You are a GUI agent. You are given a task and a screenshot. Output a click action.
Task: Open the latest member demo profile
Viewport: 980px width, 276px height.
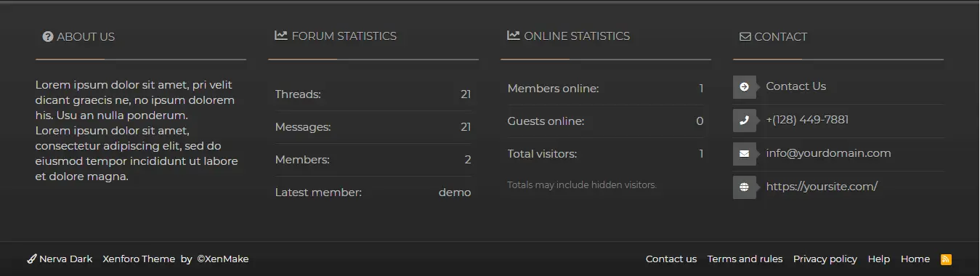click(455, 192)
